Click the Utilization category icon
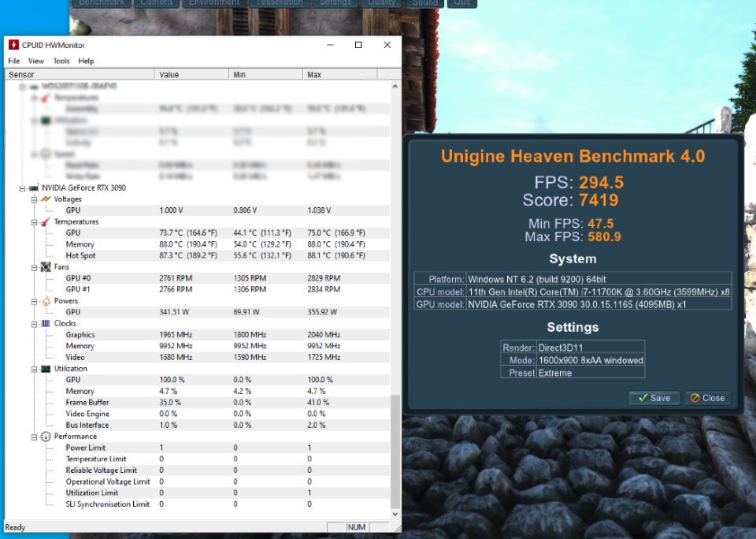 tap(46, 369)
